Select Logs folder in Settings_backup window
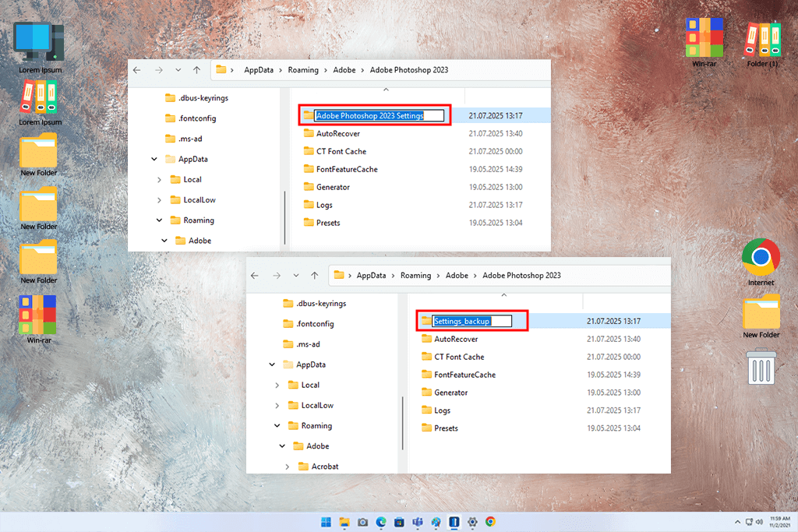 (x=436, y=410)
